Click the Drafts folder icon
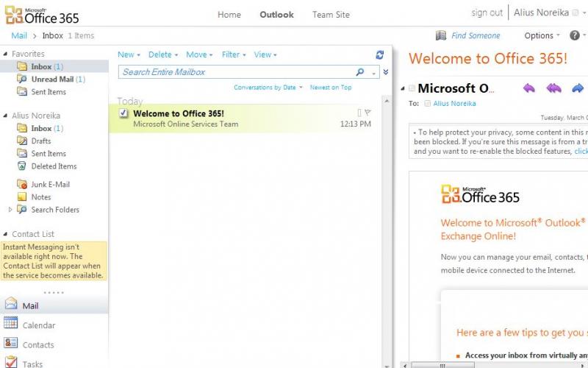The height and width of the screenshot is (368, 588). (22, 141)
